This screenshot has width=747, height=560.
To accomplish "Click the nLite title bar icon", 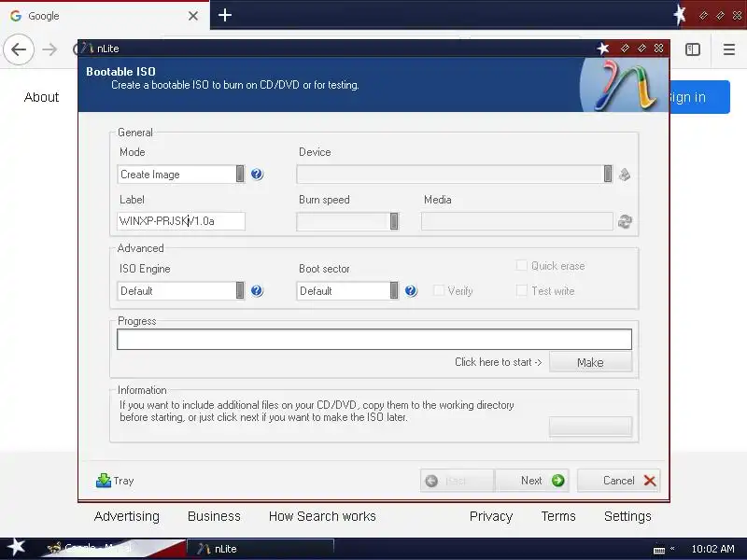I will tap(87, 49).
